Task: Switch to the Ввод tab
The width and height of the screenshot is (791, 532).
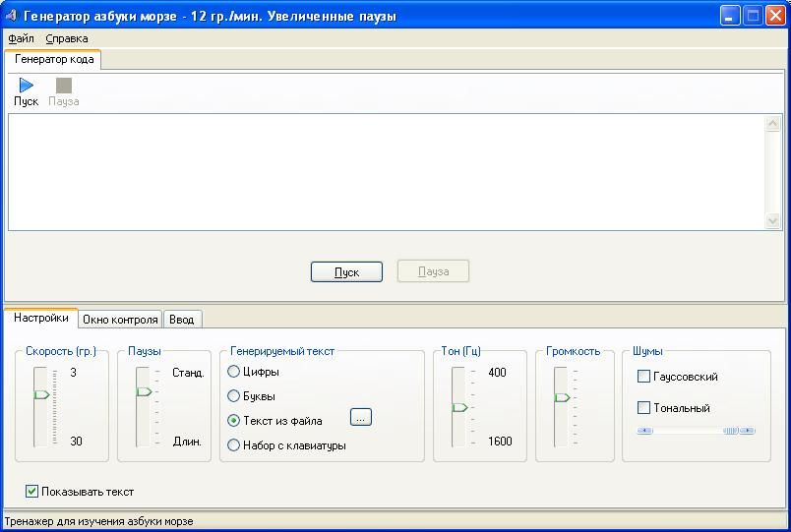Action: (x=181, y=320)
